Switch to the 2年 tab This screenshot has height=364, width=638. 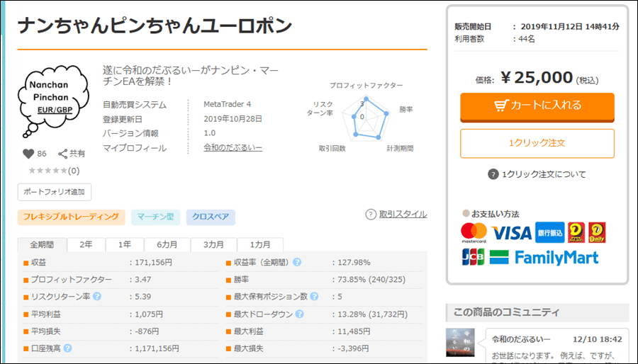(x=86, y=244)
